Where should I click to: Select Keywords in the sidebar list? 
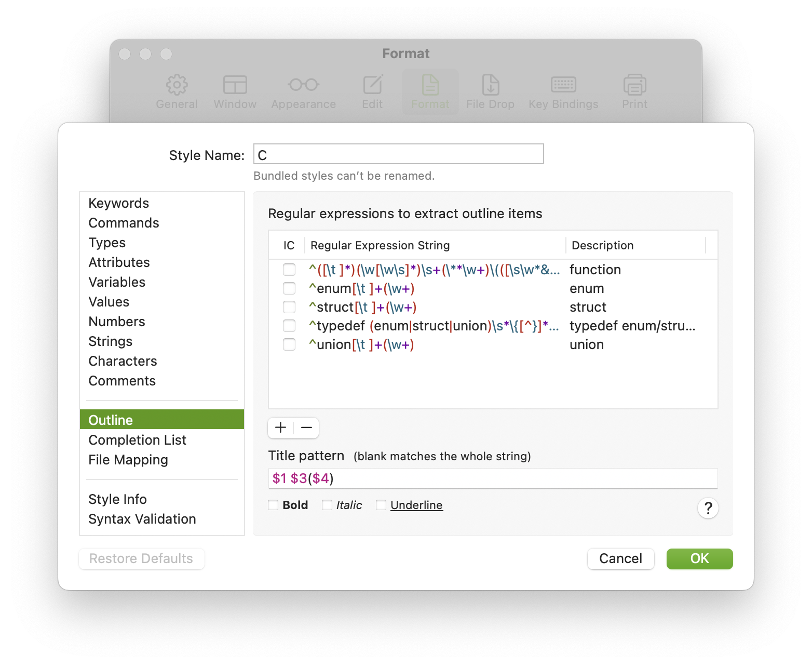[162, 203]
